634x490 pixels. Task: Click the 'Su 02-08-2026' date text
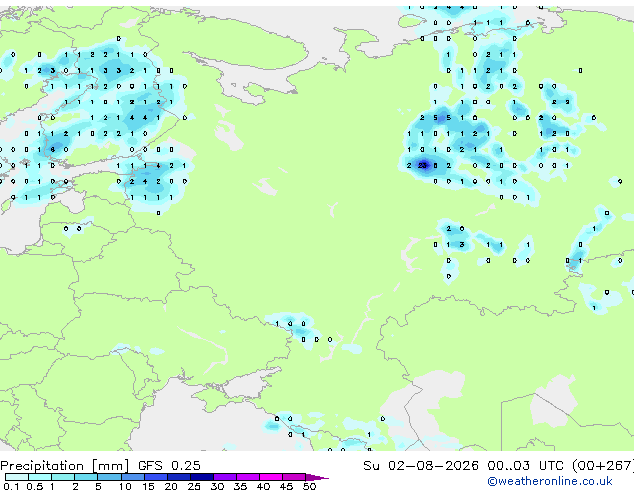[421, 466]
